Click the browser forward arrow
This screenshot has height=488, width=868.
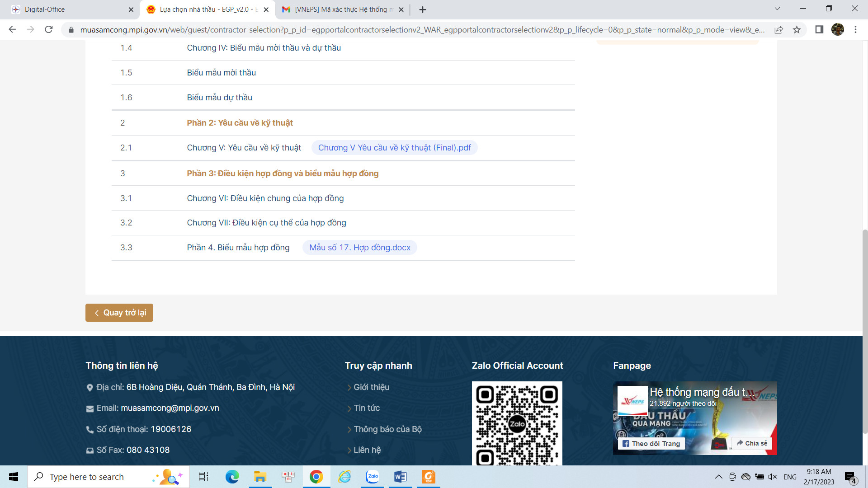coord(30,30)
